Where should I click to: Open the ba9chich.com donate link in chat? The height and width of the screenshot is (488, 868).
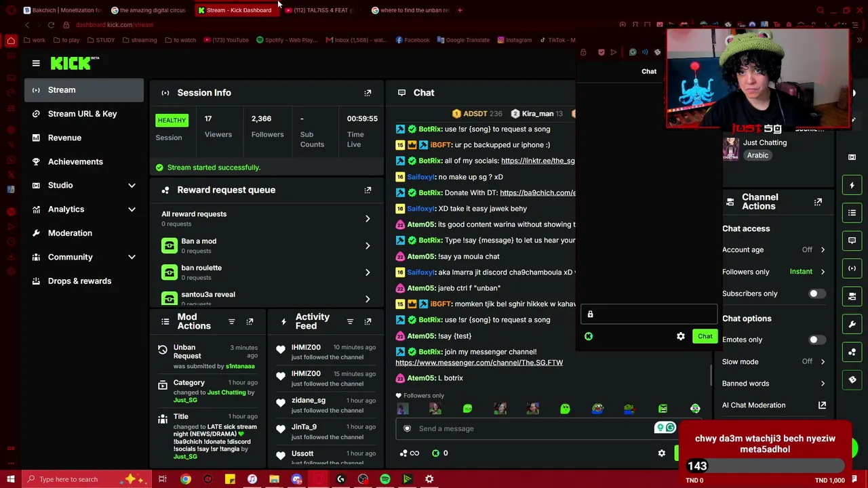[537, 192]
